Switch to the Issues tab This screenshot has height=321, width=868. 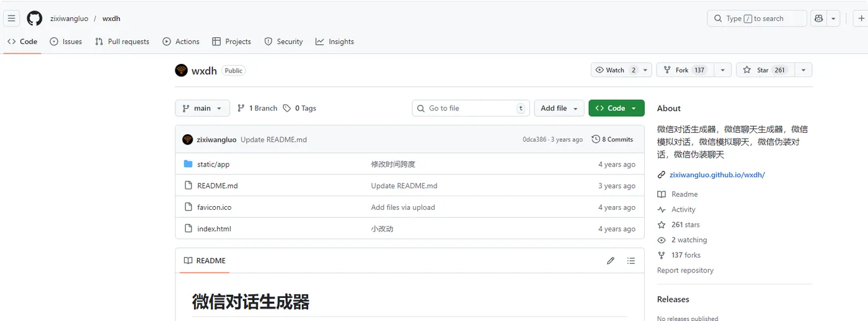coord(66,42)
